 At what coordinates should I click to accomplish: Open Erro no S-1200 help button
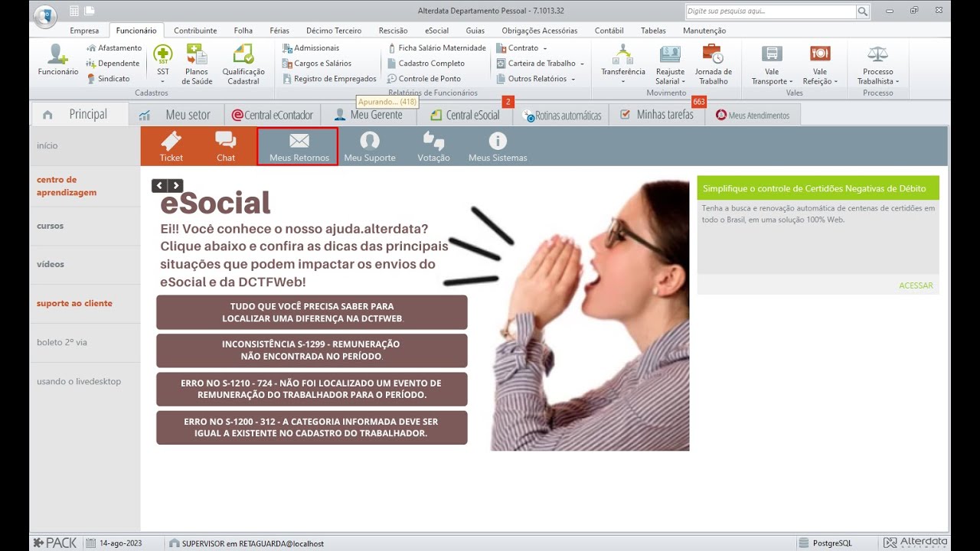[312, 427]
